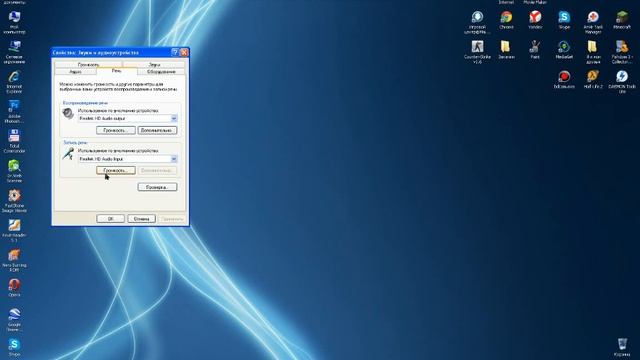This screenshot has width=640, height=360.
Task: Open the Anvir Task Manager shortcut
Action: coord(593,22)
